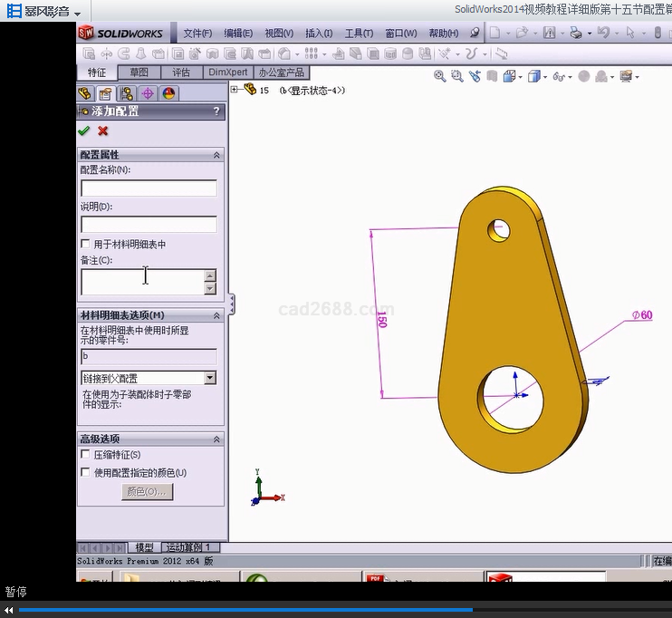Click in the 配置名称(N) text field

point(149,188)
